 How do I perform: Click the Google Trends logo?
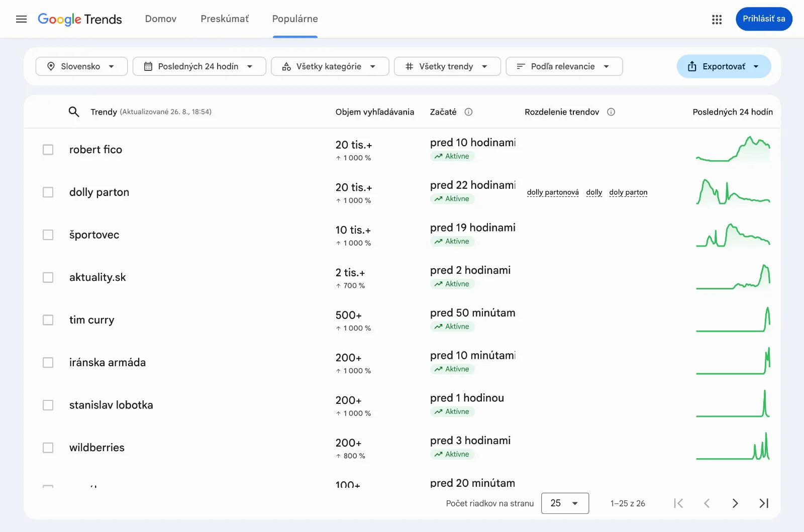(80, 19)
